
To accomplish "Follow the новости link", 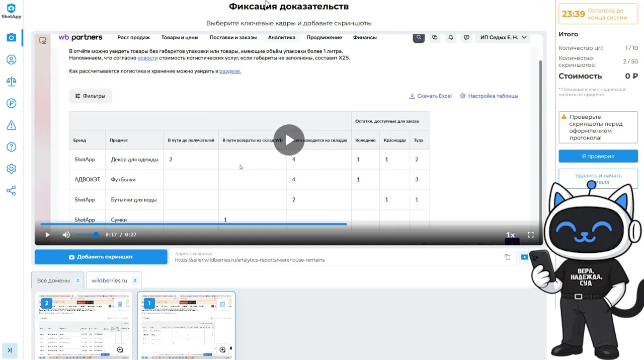I will [x=147, y=58].
